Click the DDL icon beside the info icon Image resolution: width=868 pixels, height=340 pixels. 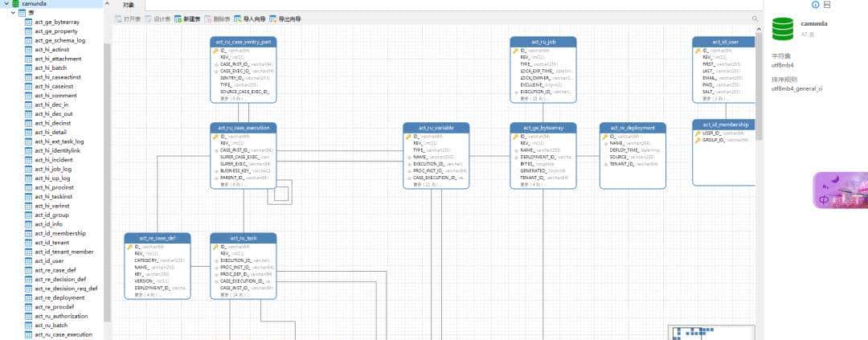(828, 5)
